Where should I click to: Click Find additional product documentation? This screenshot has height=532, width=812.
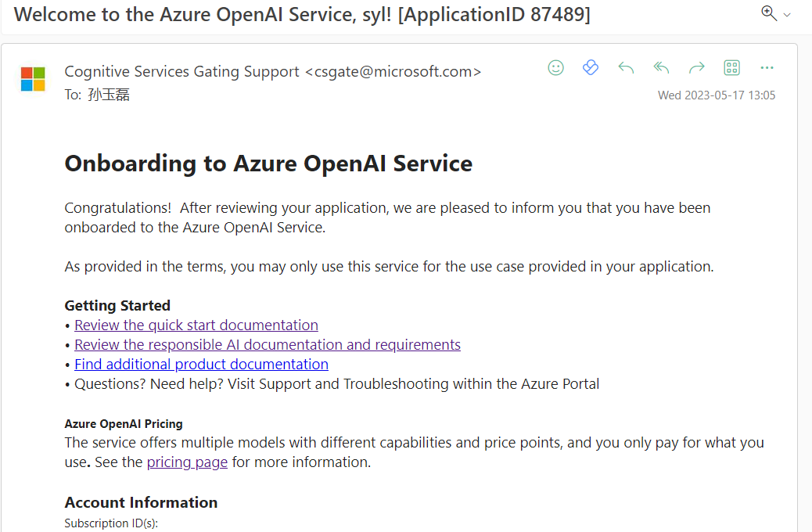click(201, 364)
